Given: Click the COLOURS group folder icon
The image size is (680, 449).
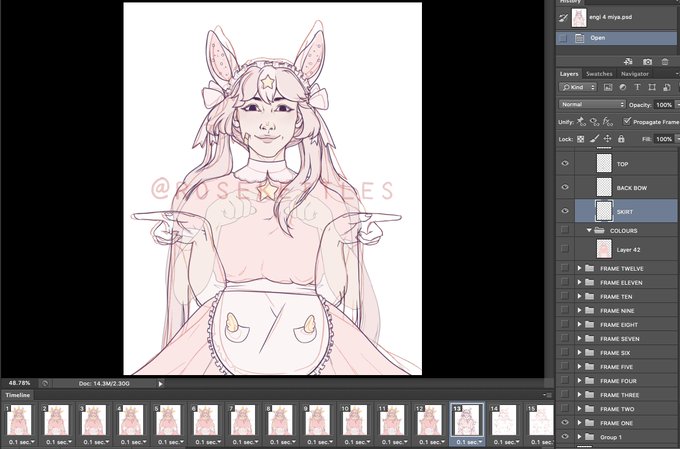Looking at the screenshot, I should [599, 230].
